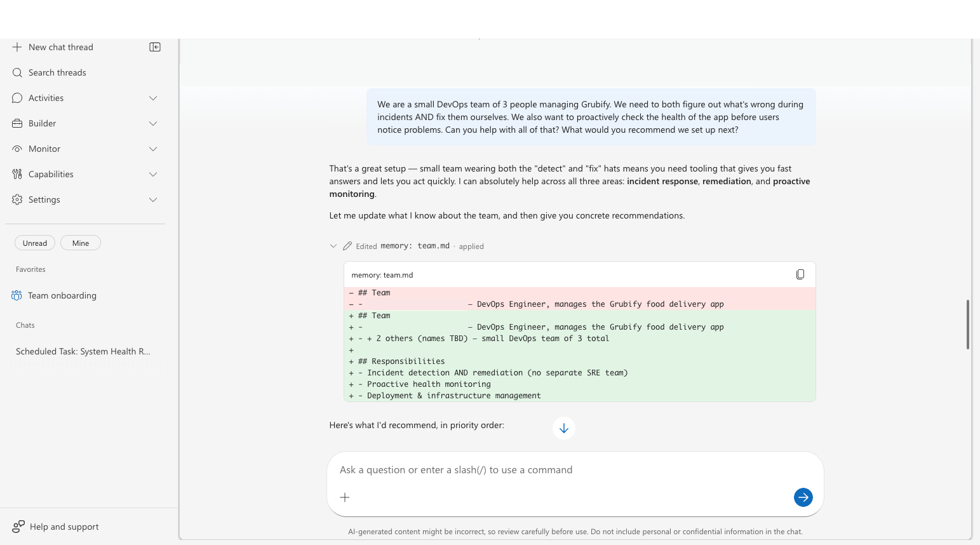Jump to latest message with down arrow

tap(564, 428)
